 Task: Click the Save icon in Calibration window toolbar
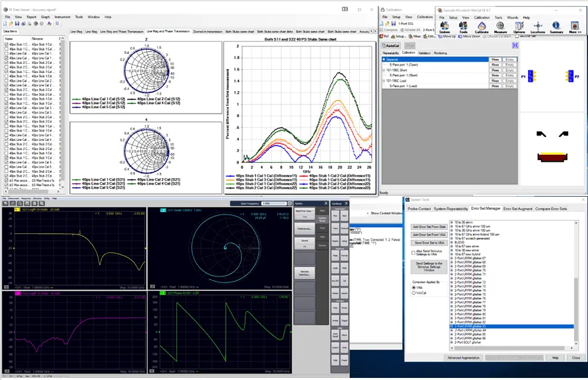click(394, 24)
